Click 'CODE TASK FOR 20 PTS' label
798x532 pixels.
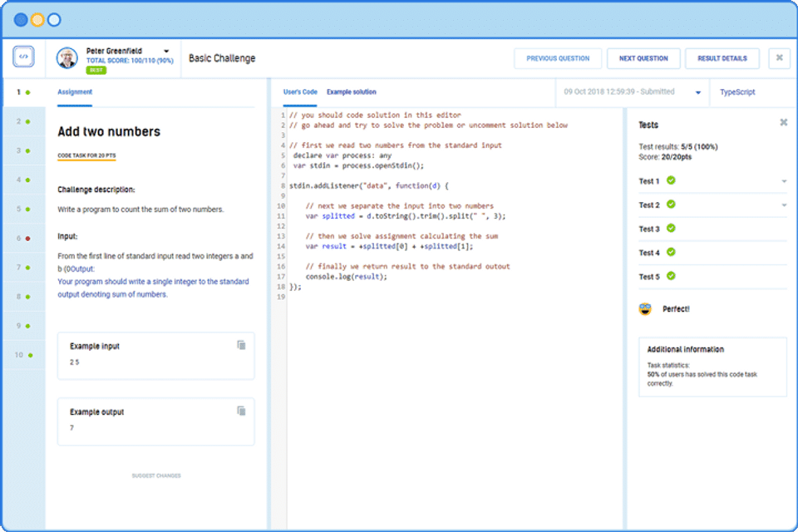[x=86, y=155]
